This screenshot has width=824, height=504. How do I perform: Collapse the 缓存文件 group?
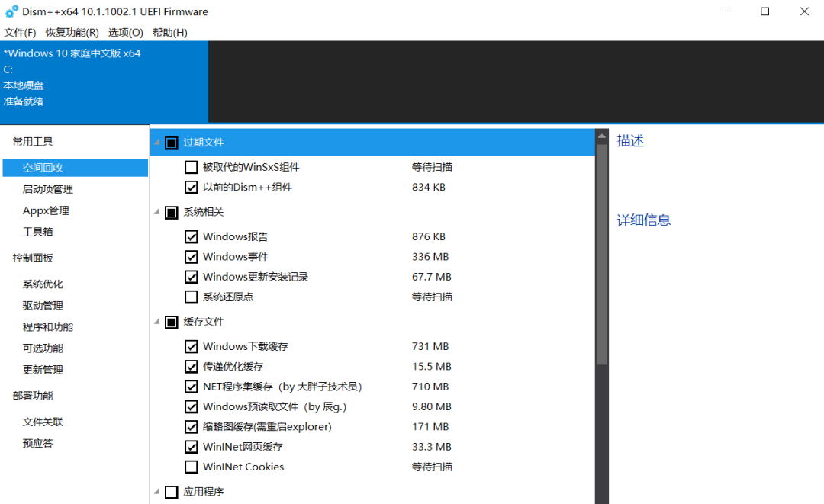(156, 321)
